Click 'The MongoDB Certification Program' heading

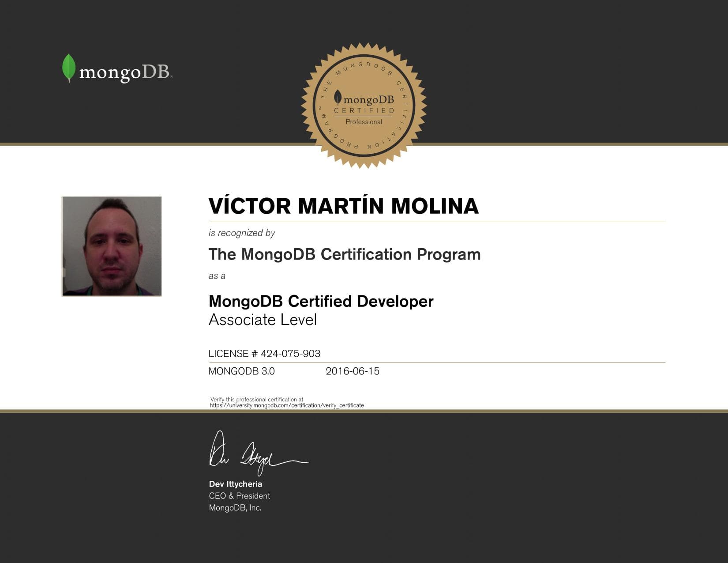click(345, 254)
